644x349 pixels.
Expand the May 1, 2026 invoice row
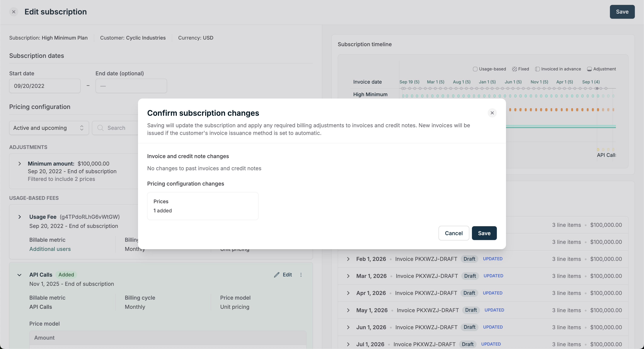[x=348, y=310]
